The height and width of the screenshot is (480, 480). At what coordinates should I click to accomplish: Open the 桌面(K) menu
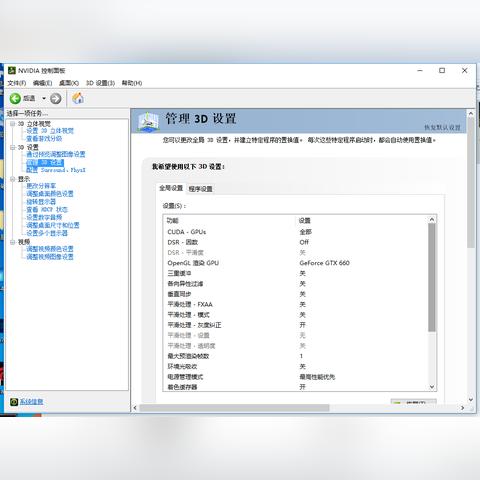click(x=69, y=83)
